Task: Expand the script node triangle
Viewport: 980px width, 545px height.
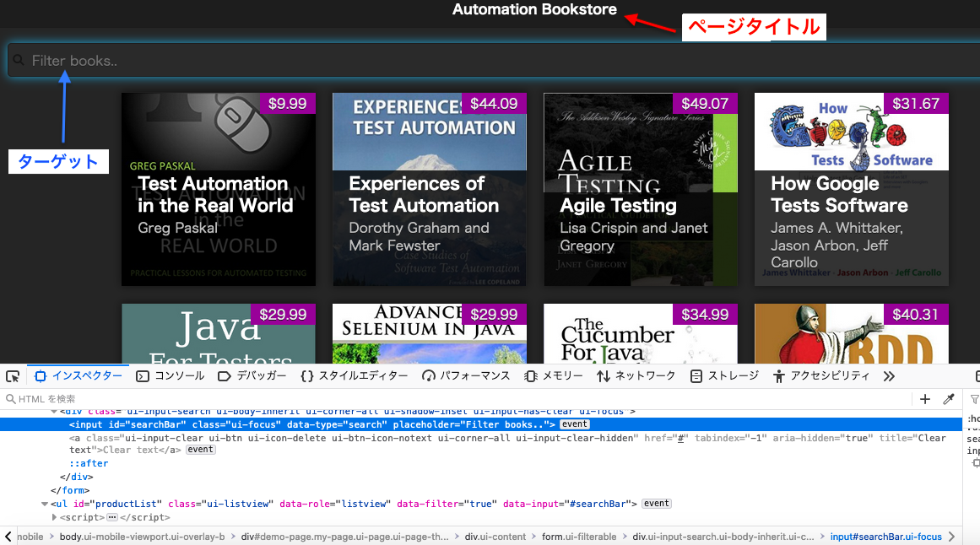Action: [x=54, y=517]
